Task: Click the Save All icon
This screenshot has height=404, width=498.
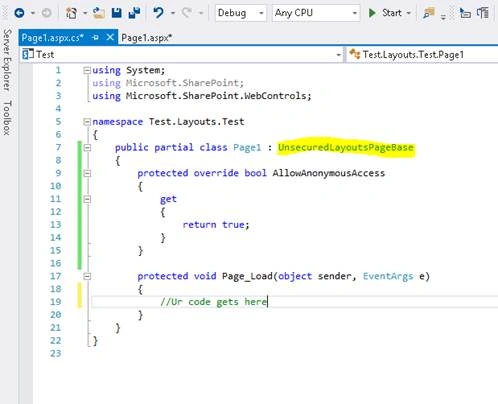Action: (134, 13)
